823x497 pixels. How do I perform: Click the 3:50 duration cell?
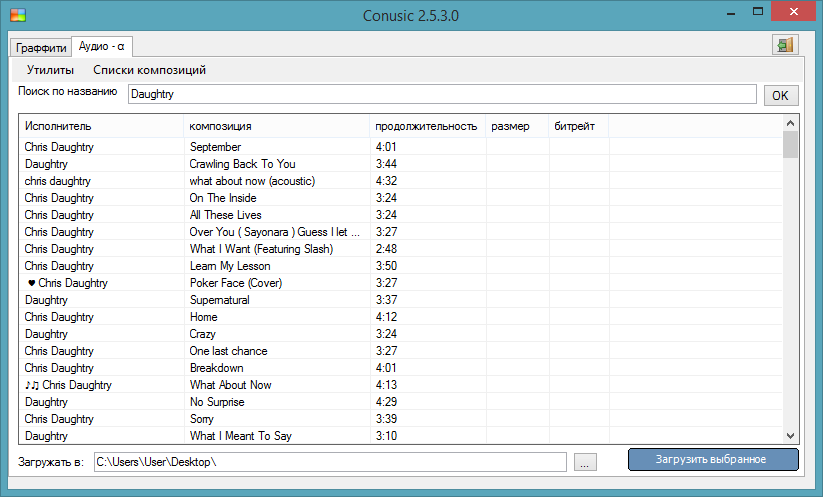point(386,266)
